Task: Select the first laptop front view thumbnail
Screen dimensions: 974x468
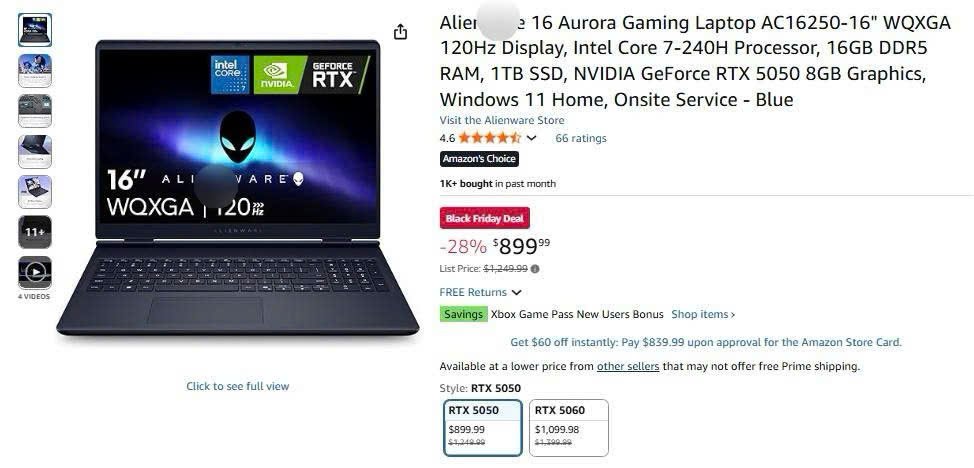Action: click(x=35, y=30)
